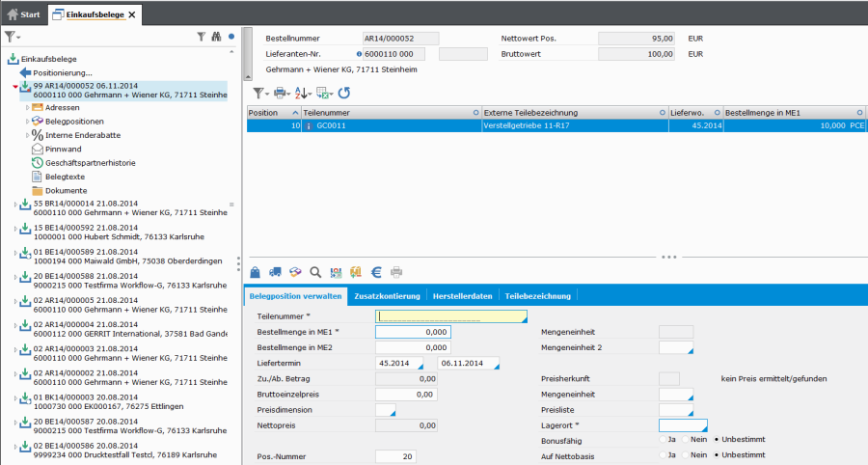This screenshot has height=465, width=868.
Task: Expand the Interne Enderabatte node
Action: [x=28, y=135]
